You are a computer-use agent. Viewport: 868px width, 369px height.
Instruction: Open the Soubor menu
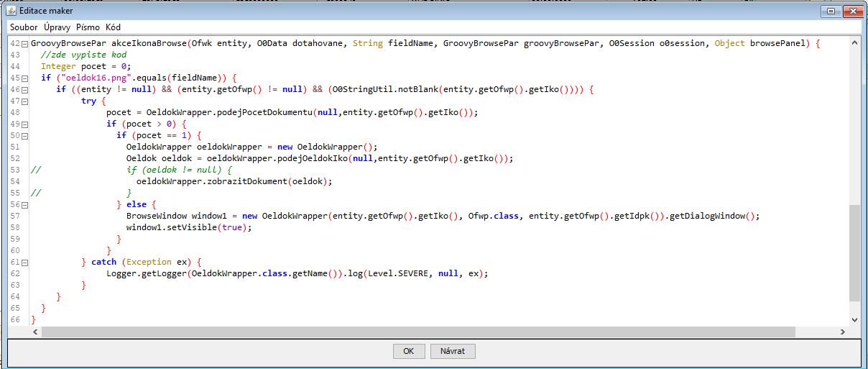(x=24, y=27)
